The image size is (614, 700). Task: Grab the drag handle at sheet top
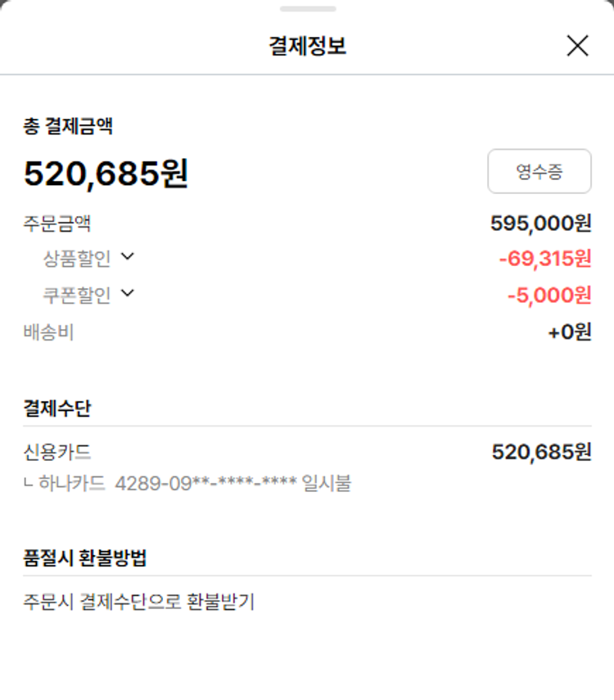point(307,9)
